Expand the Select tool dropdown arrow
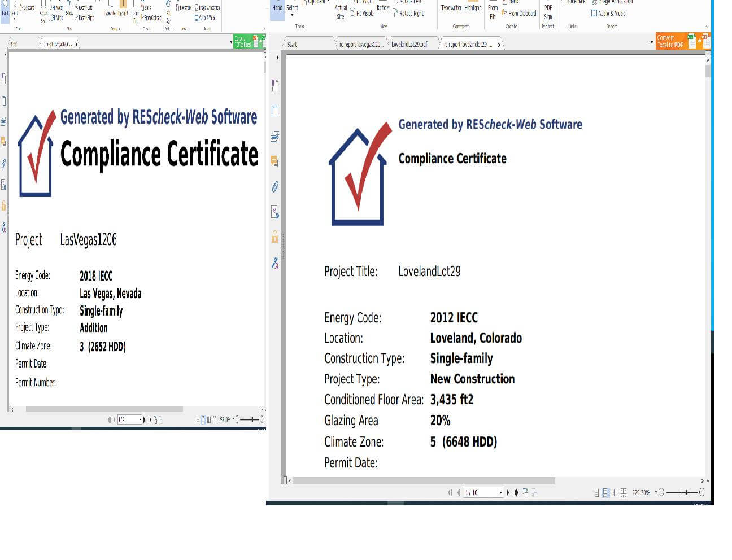 pyautogui.click(x=292, y=15)
